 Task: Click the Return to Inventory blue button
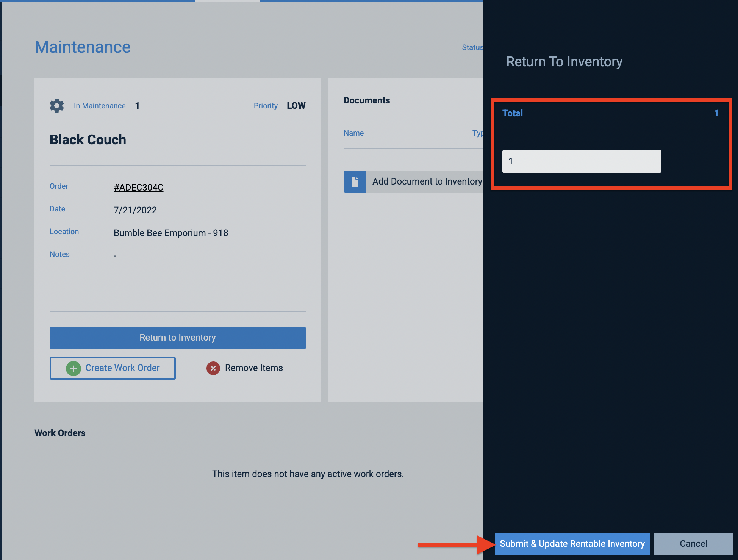pyautogui.click(x=178, y=338)
